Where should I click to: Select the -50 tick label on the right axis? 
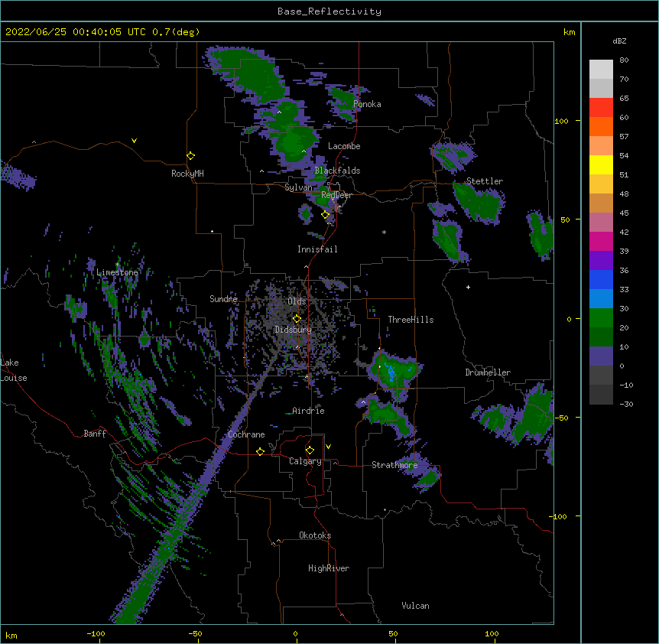(x=560, y=418)
